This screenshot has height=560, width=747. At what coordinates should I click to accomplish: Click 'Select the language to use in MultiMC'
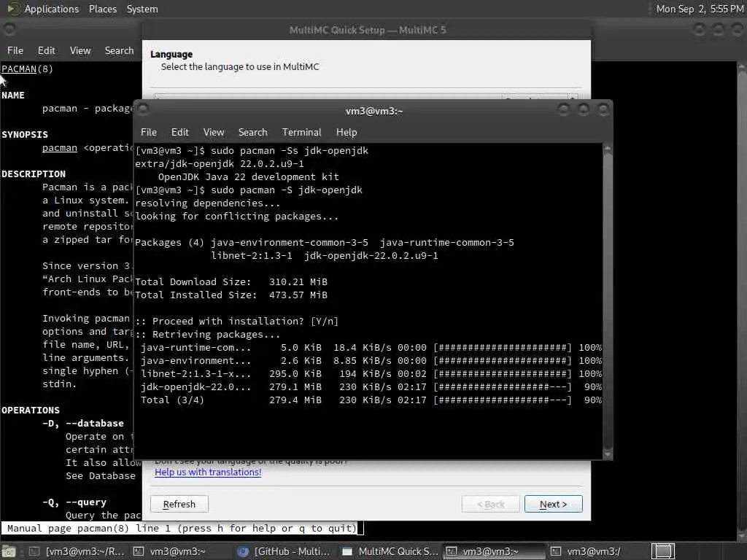pos(239,66)
